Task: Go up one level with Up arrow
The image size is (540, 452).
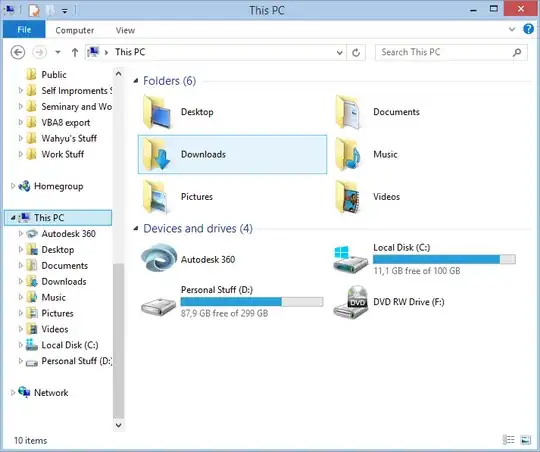Action: tap(75, 53)
